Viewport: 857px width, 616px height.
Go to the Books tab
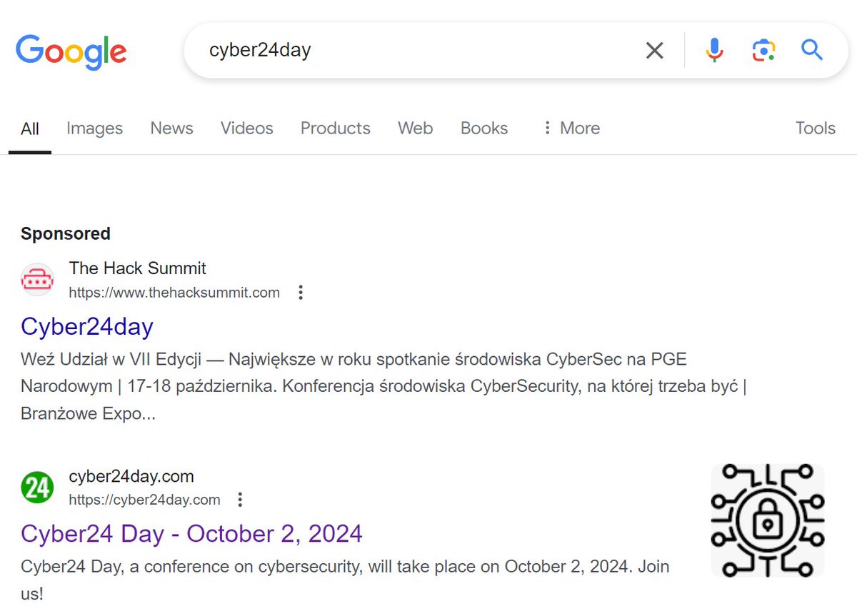tap(484, 128)
